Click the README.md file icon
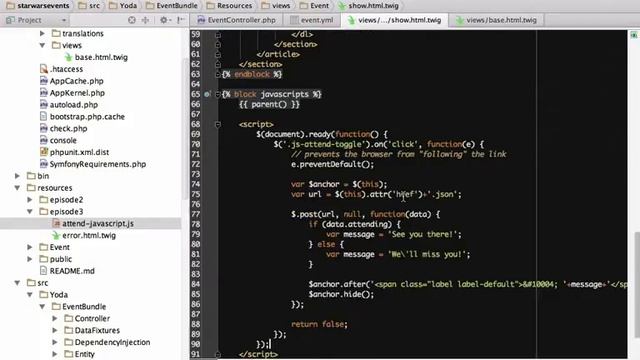Screen dimensions: 640x360 44,271
